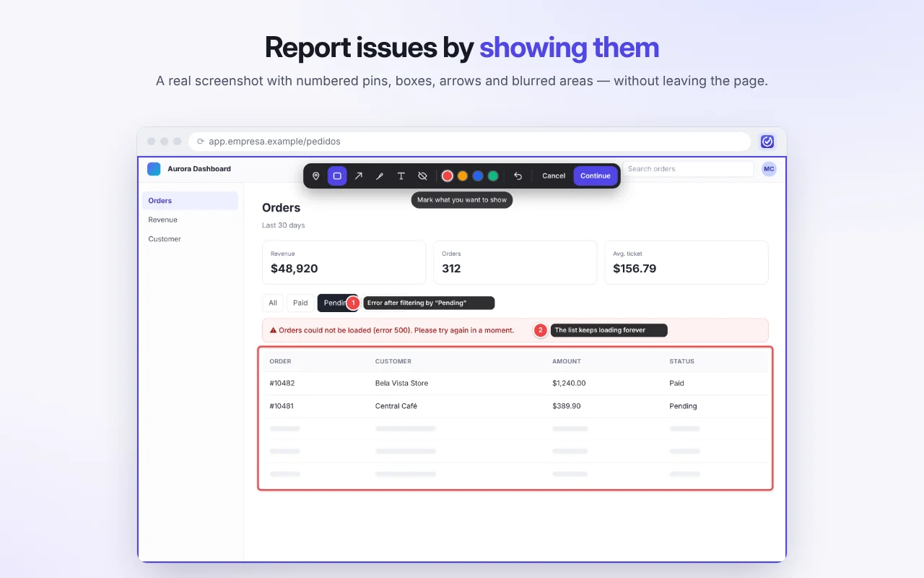Screen dimensions: 924x578
Task: Activate the text annotation tool
Action: [401, 176]
